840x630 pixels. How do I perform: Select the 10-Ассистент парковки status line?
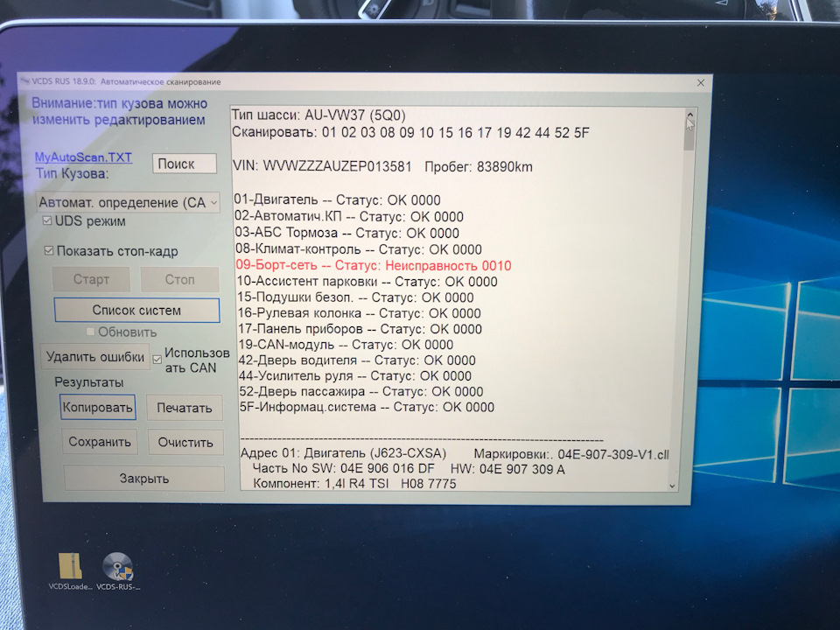[367, 282]
